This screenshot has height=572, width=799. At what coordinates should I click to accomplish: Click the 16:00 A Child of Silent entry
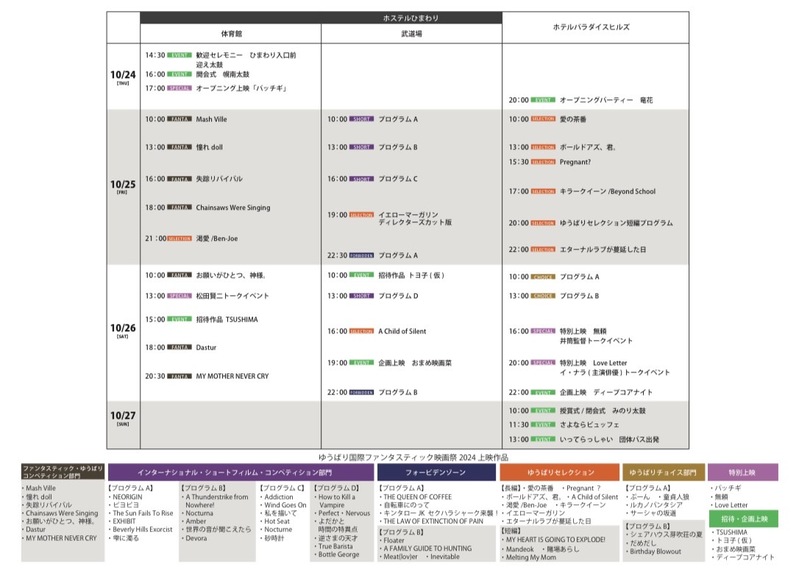click(377, 331)
